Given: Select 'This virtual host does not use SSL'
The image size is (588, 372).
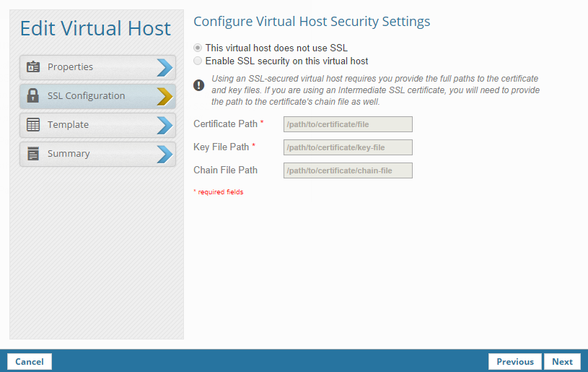Looking at the screenshot, I should 198,48.
